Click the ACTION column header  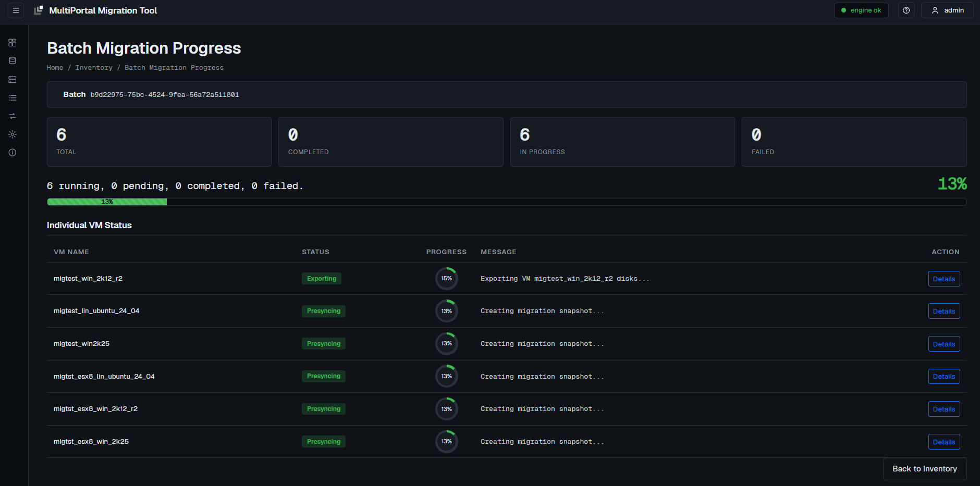[946, 252]
